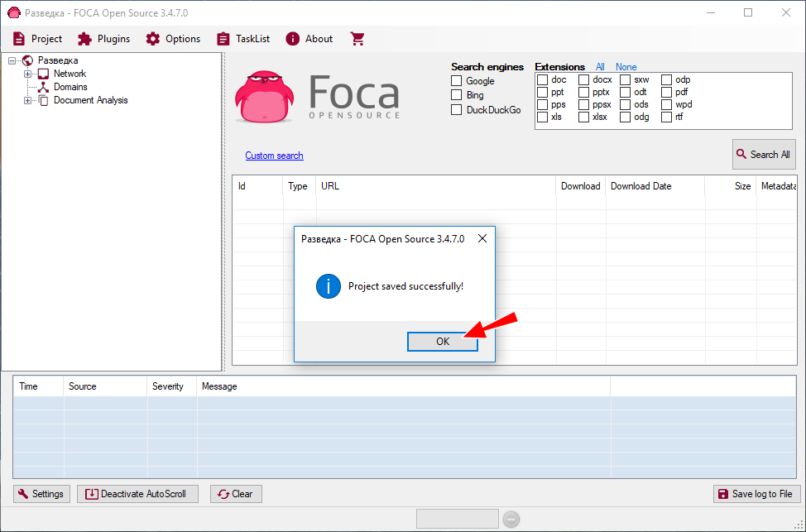Select None extensions link
806x532 pixels.
(x=626, y=67)
